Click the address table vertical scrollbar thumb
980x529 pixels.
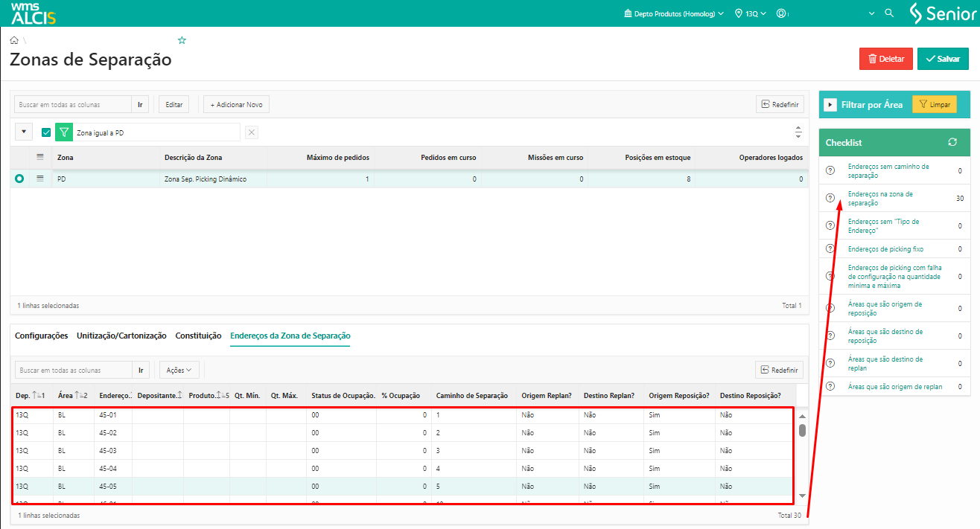pos(802,430)
